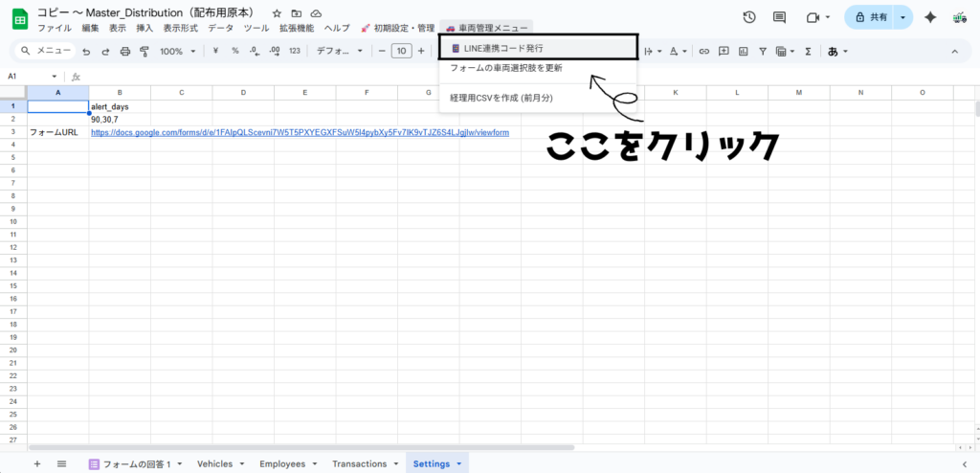This screenshot has height=473, width=980.
Task: Click the insert chart icon
Action: point(742,51)
